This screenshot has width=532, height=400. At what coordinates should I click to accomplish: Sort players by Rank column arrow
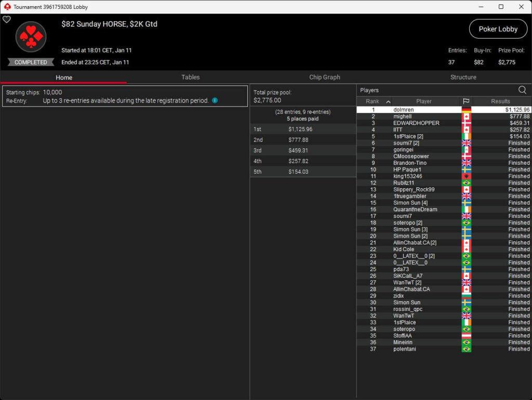pyautogui.click(x=388, y=102)
